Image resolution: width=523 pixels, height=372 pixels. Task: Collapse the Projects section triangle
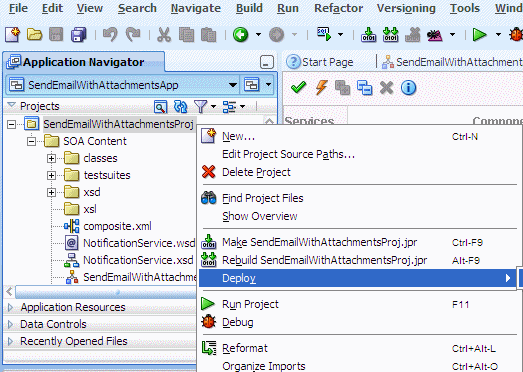pos(11,105)
